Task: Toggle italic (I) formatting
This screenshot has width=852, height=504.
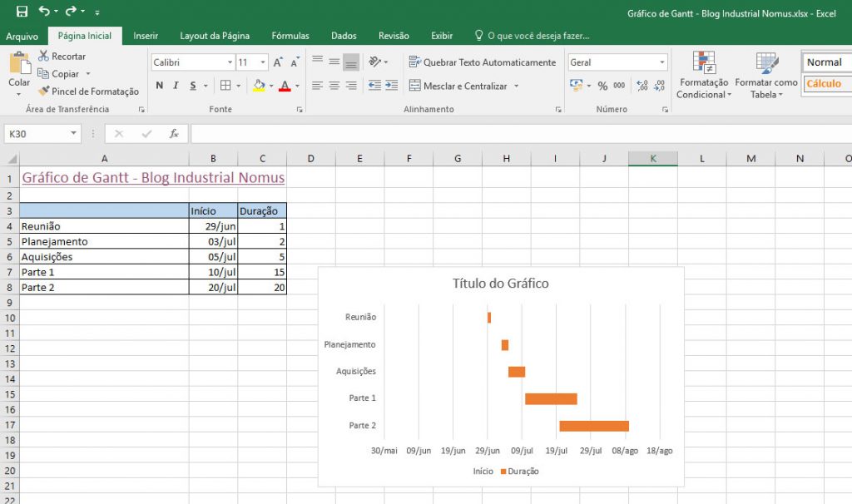Action: [176, 86]
